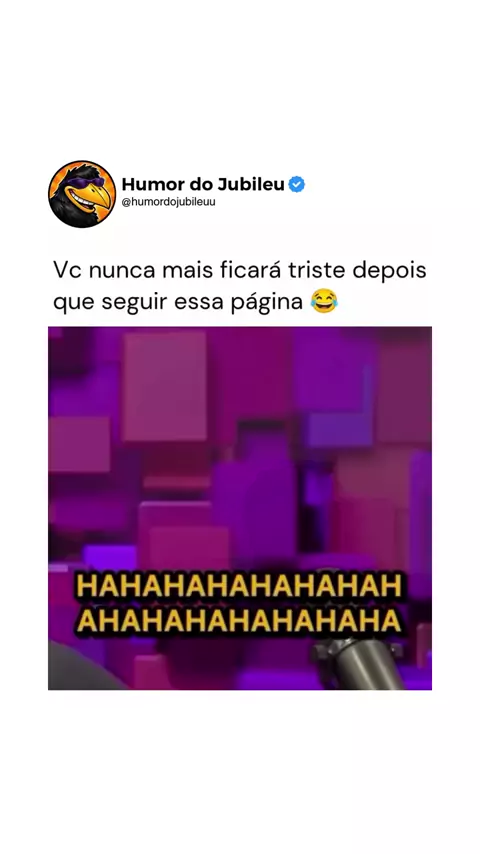Click the word "Jubileu" in the name

251,185
